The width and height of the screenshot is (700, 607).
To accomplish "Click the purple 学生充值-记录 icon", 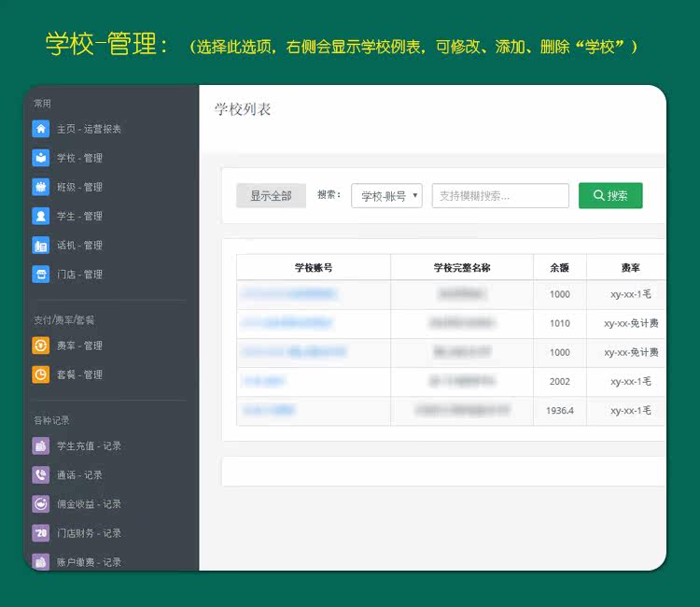I will 41,446.
